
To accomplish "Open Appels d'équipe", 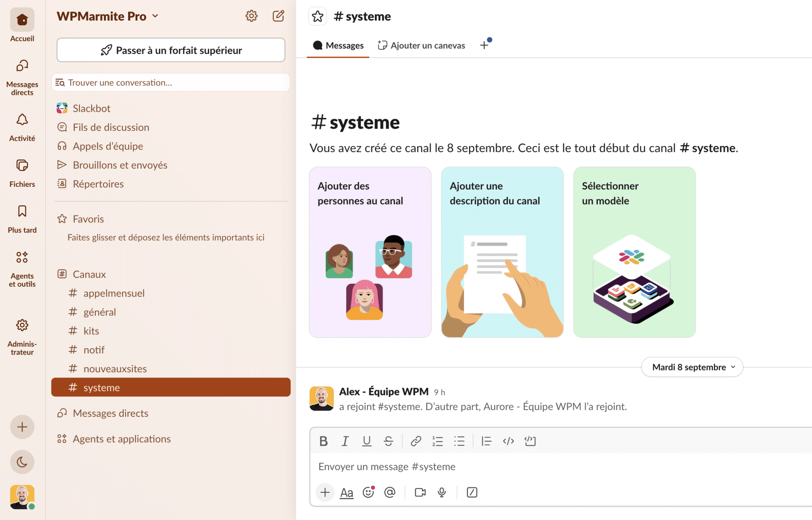I will 171,146.
